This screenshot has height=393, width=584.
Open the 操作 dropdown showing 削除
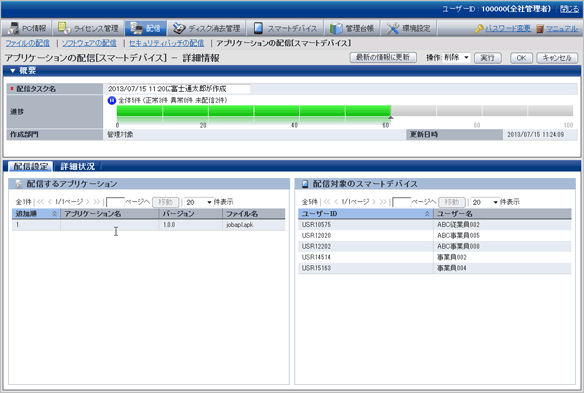coord(456,57)
